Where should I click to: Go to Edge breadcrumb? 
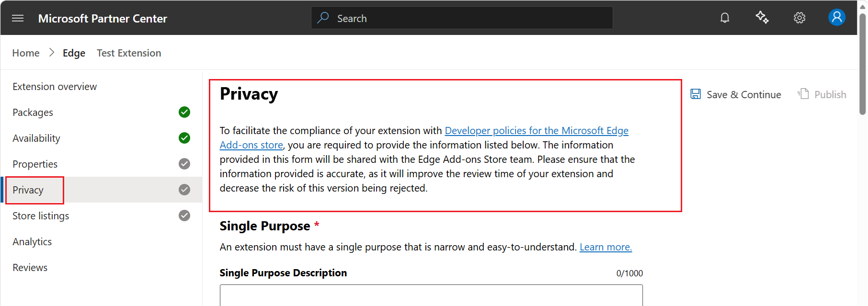[x=74, y=53]
